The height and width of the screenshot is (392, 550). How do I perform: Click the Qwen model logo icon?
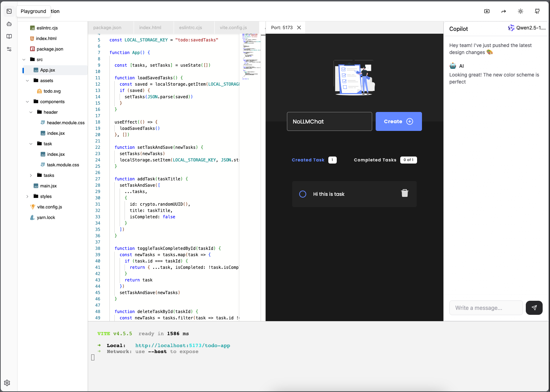(511, 28)
